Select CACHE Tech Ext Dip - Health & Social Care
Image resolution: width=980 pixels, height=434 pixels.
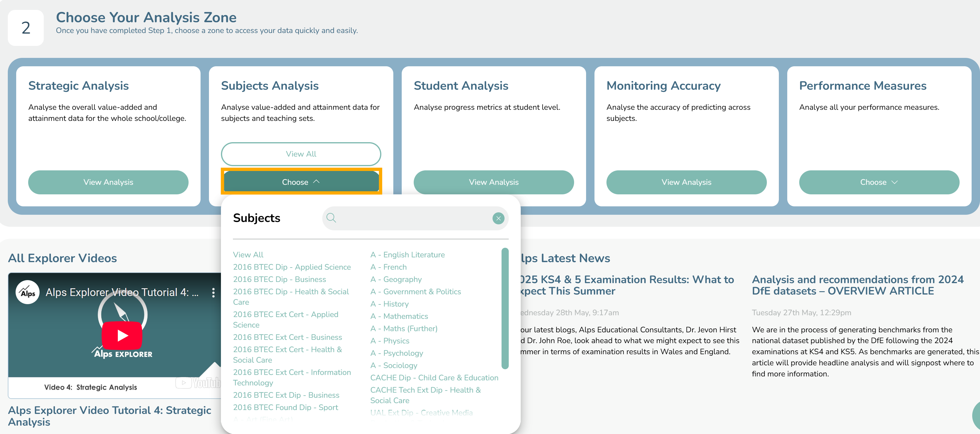click(425, 395)
